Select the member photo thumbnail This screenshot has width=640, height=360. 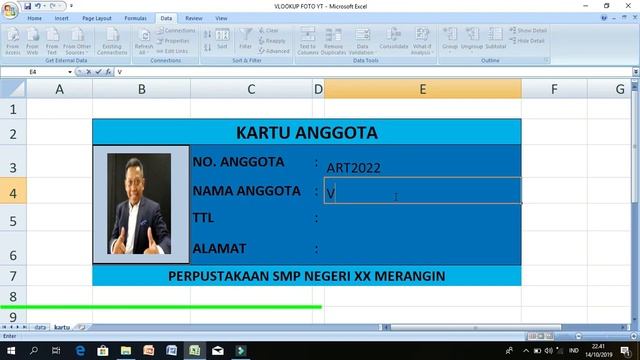pos(139,204)
